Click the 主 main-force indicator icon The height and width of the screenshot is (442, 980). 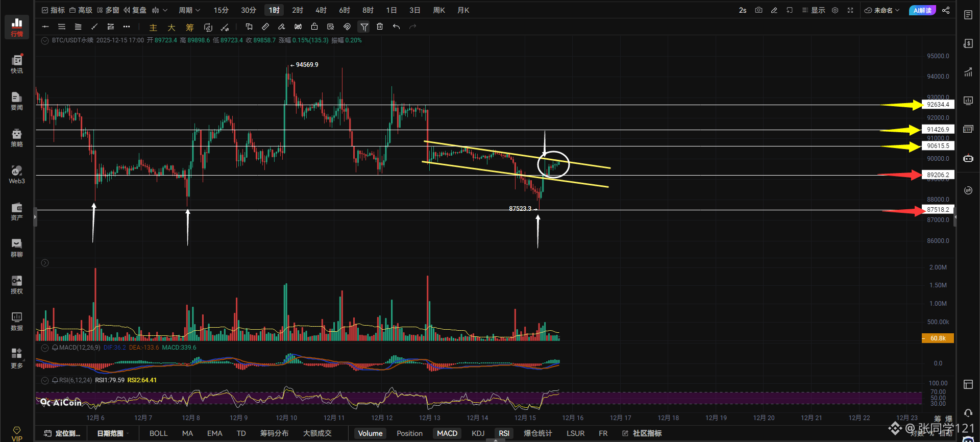pos(153,27)
